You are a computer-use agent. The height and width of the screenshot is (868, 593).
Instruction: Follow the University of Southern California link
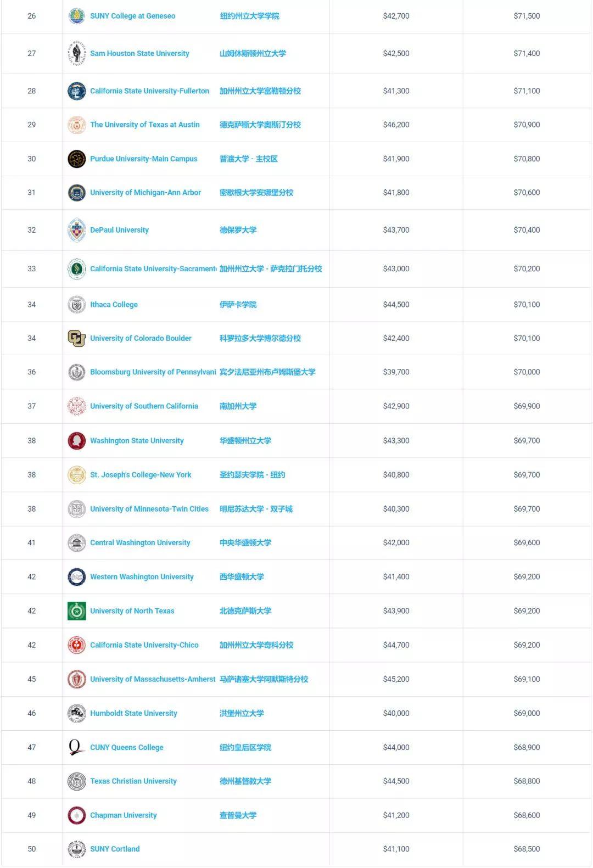pyautogui.click(x=144, y=406)
